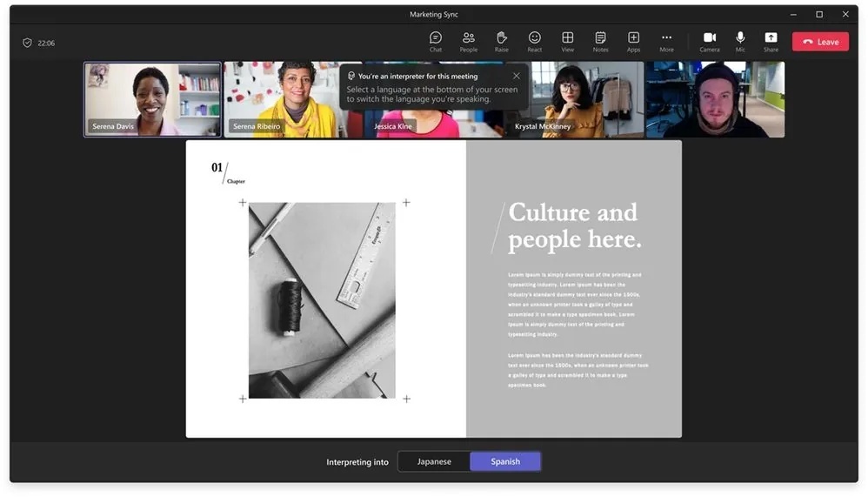Expand the More options menu
The height and width of the screenshot is (497, 868).
pos(666,41)
